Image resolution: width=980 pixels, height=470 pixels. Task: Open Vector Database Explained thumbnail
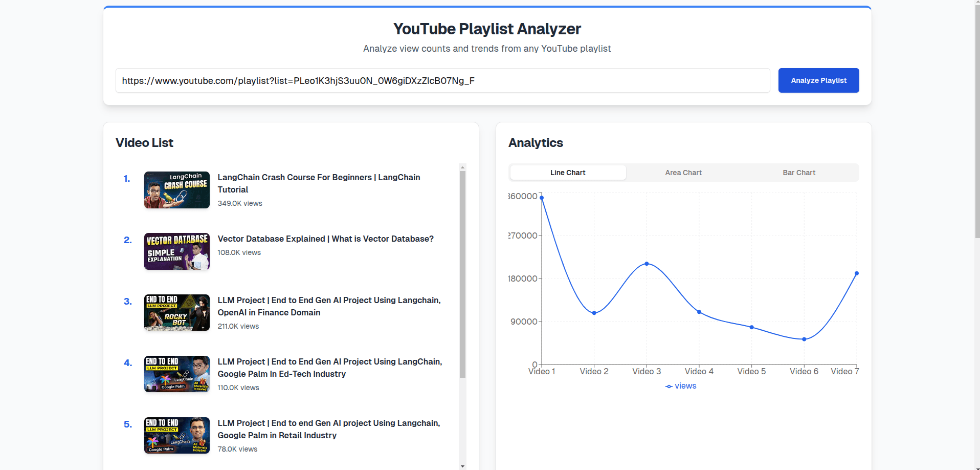[x=177, y=251]
